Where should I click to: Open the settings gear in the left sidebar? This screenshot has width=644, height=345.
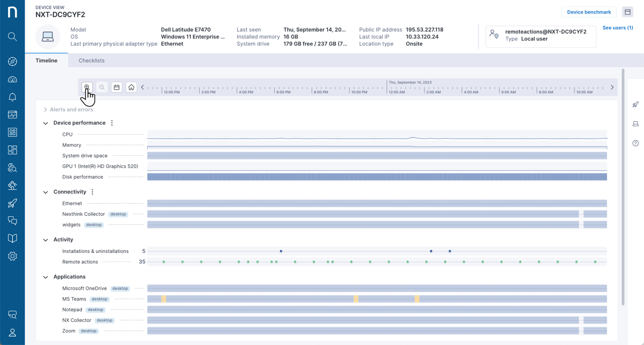click(x=13, y=255)
